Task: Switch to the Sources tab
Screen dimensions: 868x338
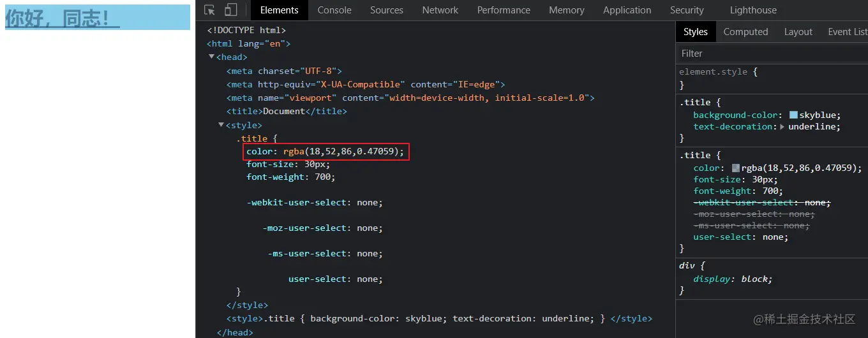Action: coord(387,10)
